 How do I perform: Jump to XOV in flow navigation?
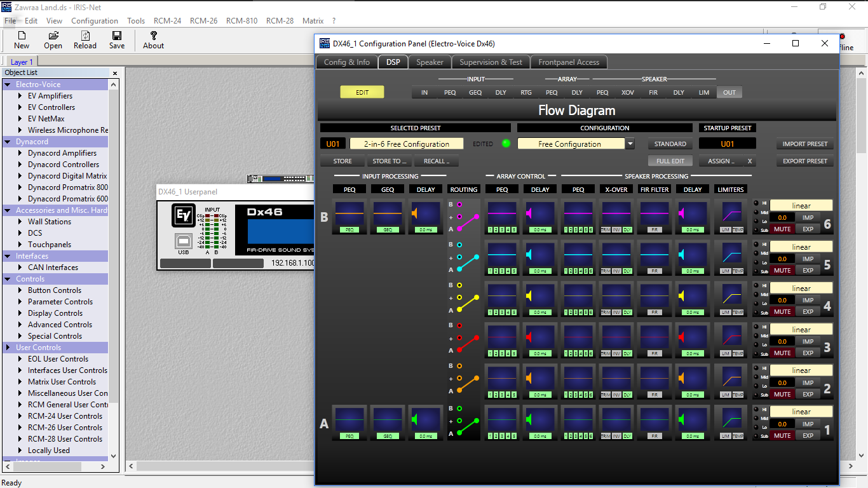(628, 92)
